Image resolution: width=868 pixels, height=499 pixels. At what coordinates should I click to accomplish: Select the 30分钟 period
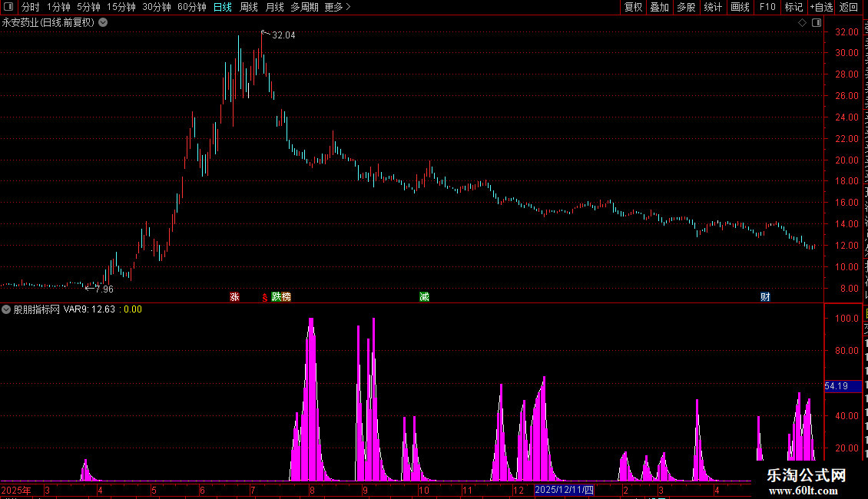(x=157, y=7)
